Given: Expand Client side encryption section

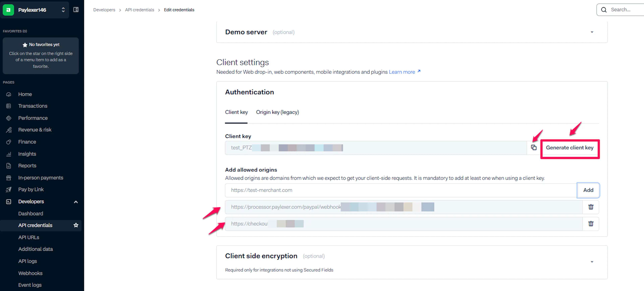Looking at the screenshot, I should pyautogui.click(x=592, y=262).
